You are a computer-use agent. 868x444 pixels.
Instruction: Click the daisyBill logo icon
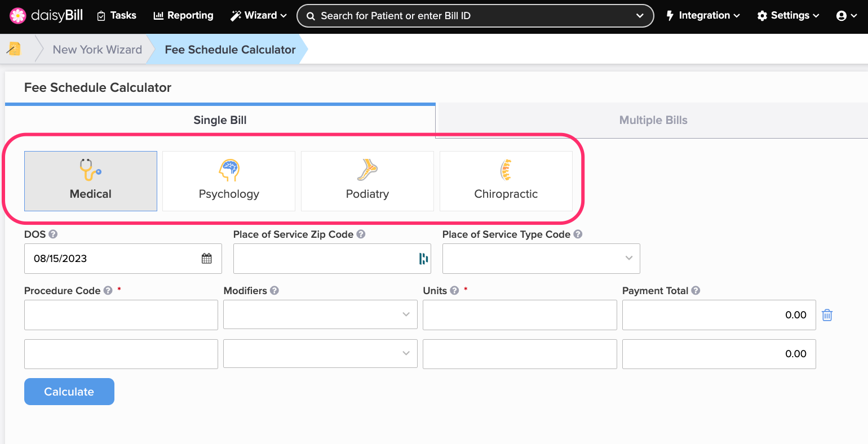click(x=18, y=16)
